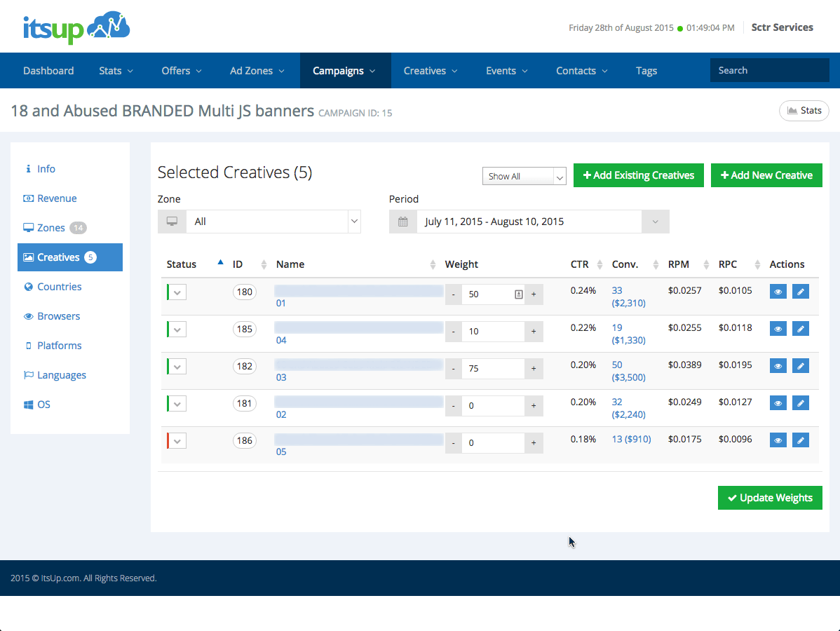Open conversions link 33 ($2,310)
The height and width of the screenshot is (631, 840).
(x=628, y=297)
